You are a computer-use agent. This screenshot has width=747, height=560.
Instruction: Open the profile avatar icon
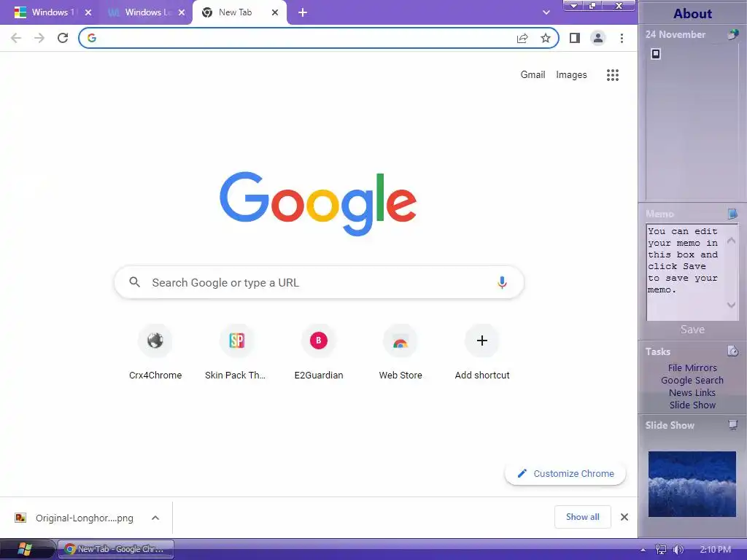pos(598,38)
